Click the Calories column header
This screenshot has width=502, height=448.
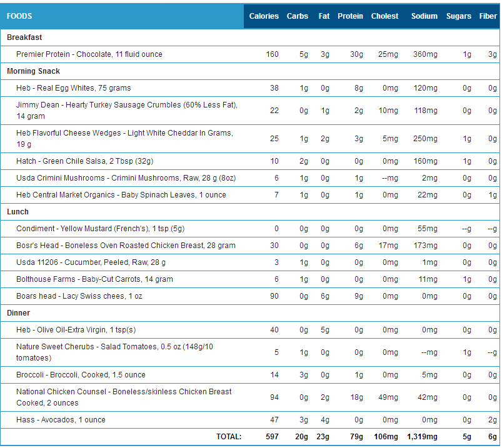point(264,16)
